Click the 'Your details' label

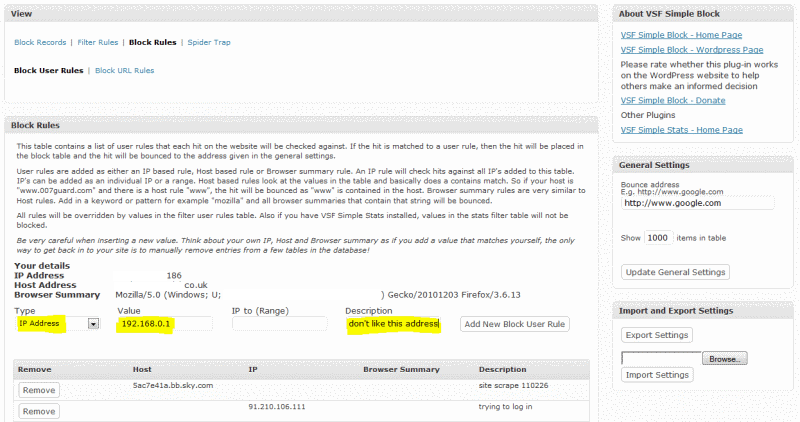tap(42, 266)
